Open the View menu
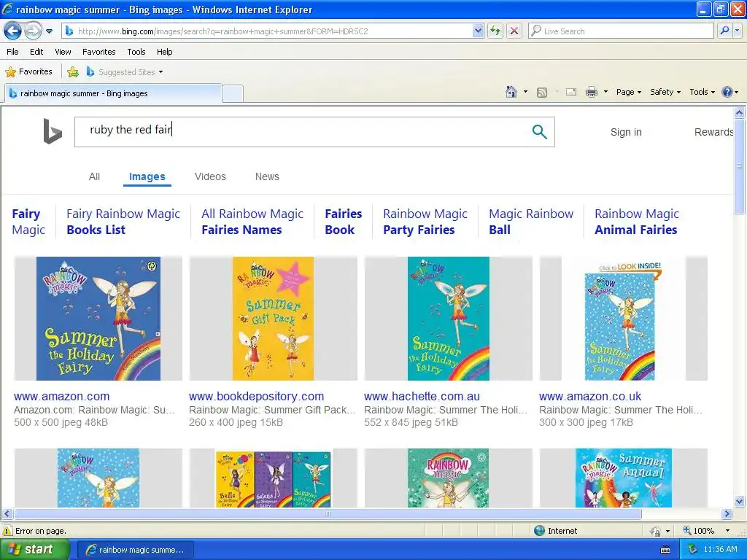This screenshot has width=747, height=560. coord(63,52)
